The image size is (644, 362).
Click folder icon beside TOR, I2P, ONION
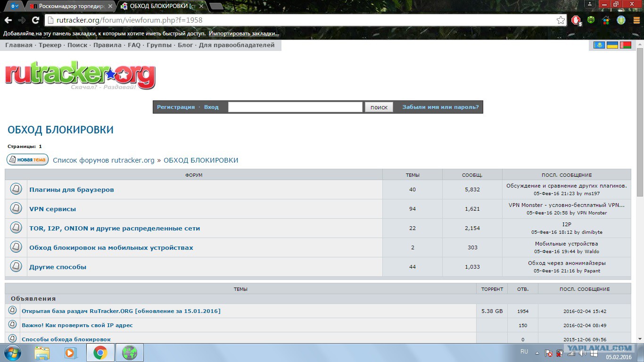[16, 228]
